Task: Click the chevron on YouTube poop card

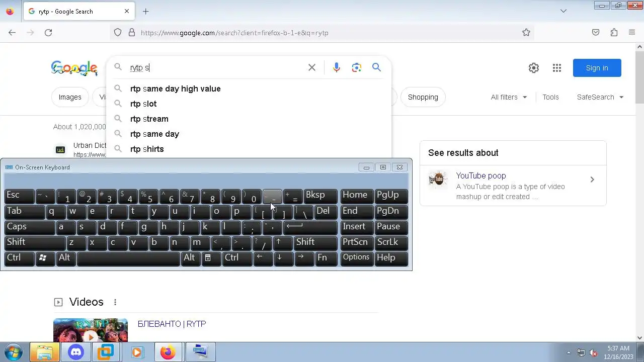Action: point(592,179)
